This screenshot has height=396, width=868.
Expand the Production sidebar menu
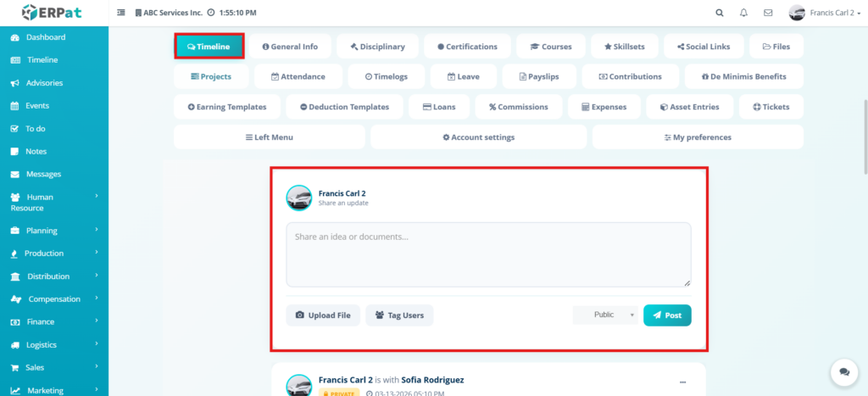pos(54,253)
